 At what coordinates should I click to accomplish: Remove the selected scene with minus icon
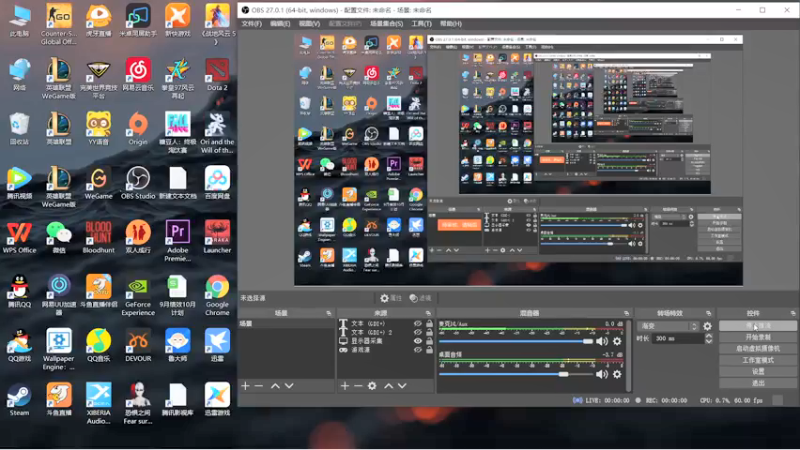coord(259,386)
